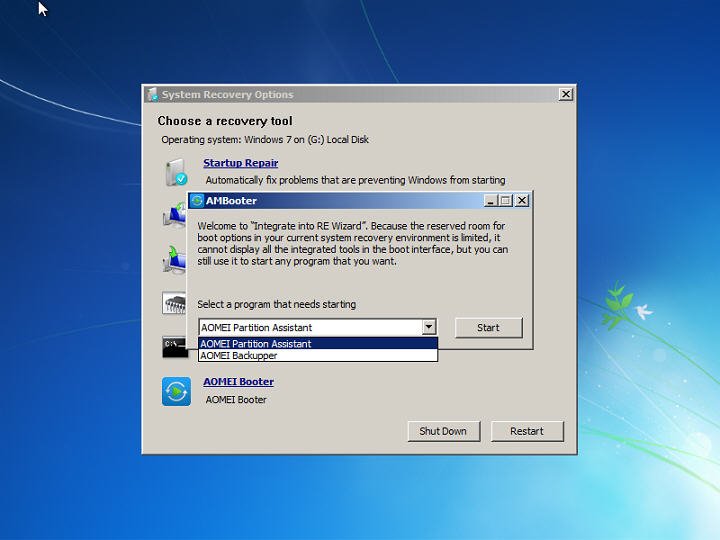The height and width of the screenshot is (540, 720).
Task: Click the AMBooter title bar icon
Action: coord(197,201)
